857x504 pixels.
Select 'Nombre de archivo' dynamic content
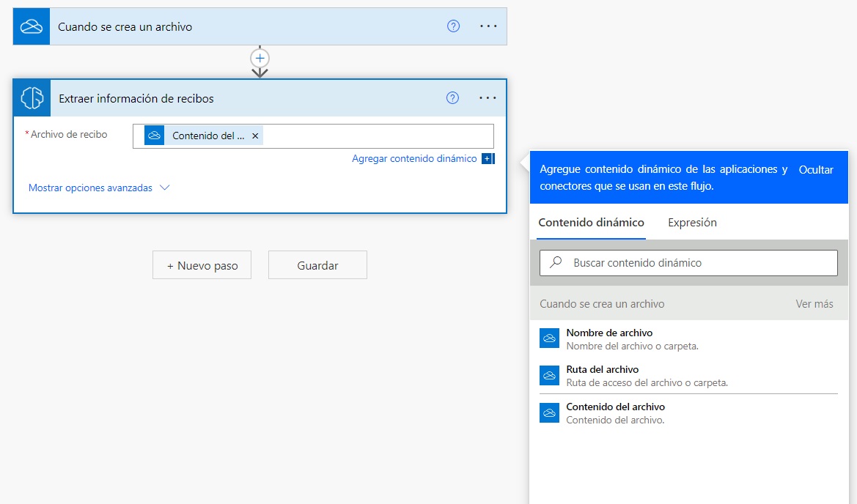click(688, 338)
